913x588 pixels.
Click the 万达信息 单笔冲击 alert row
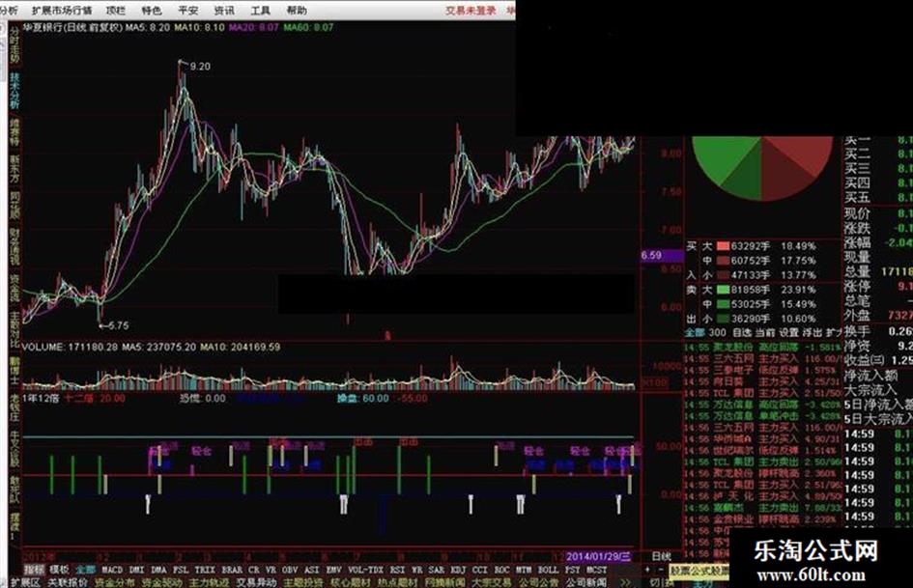(x=763, y=416)
